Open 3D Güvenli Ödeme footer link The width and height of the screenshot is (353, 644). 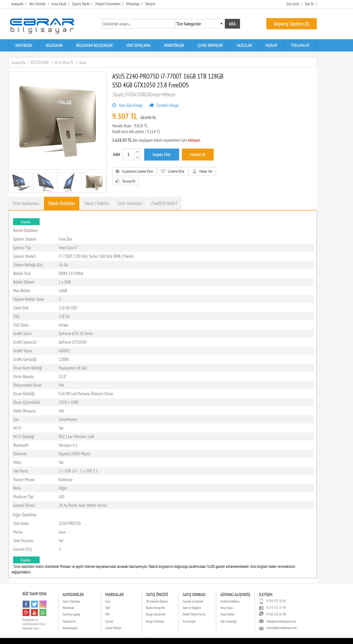point(157,601)
